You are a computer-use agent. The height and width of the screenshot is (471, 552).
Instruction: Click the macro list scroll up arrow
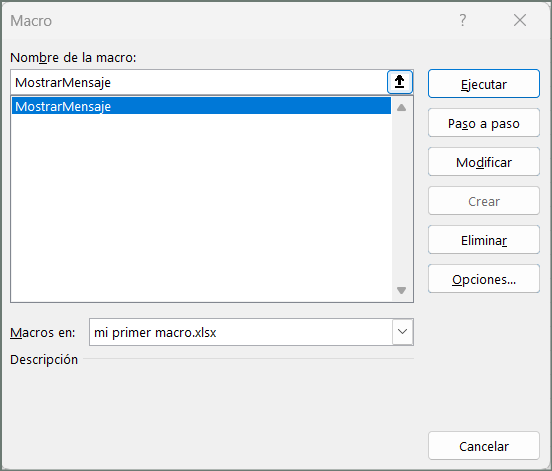pos(401,108)
